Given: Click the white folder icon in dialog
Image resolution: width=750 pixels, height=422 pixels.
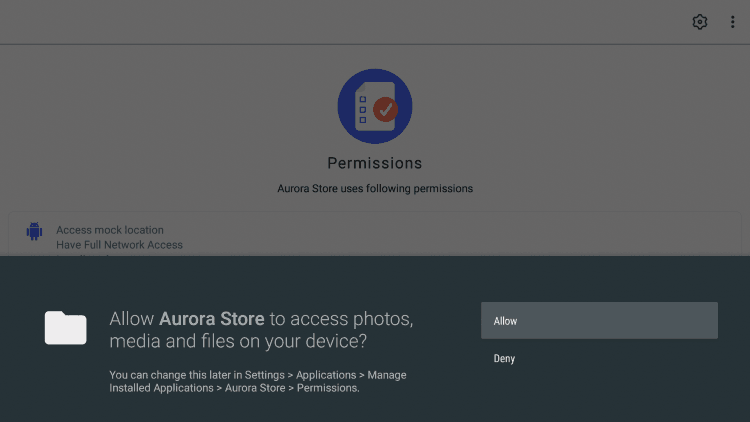Looking at the screenshot, I should click(66, 327).
